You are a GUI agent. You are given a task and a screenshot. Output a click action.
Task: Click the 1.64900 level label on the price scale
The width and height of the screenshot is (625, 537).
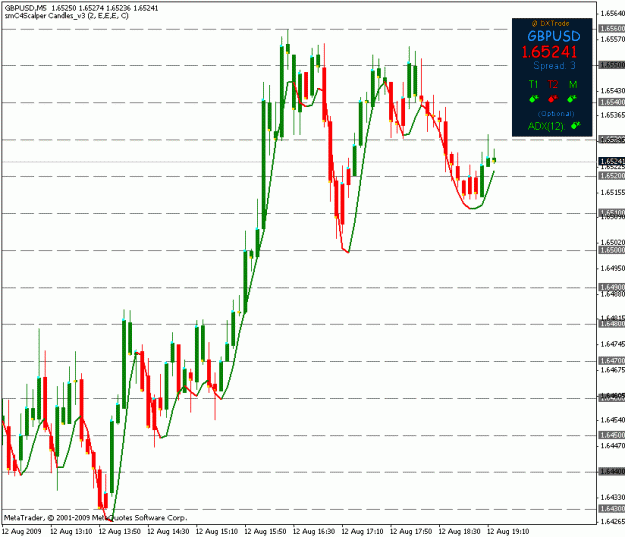coord(612,287)
